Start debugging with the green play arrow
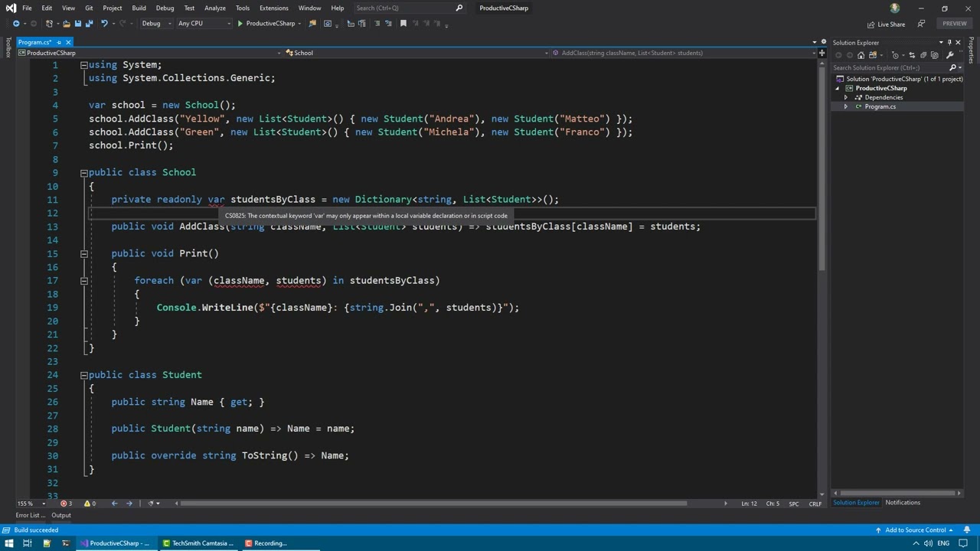 (x=240, y=24)
